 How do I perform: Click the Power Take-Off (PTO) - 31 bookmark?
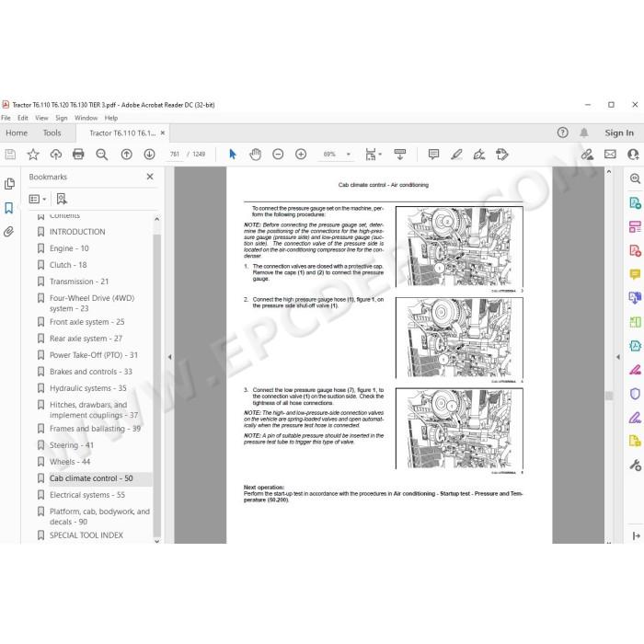pos(94,355)
